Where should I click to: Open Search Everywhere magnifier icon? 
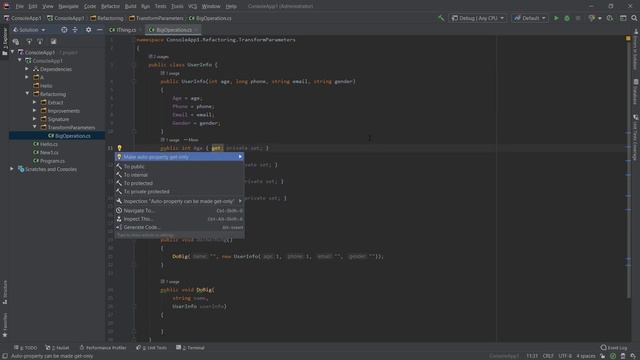point(634,18)
